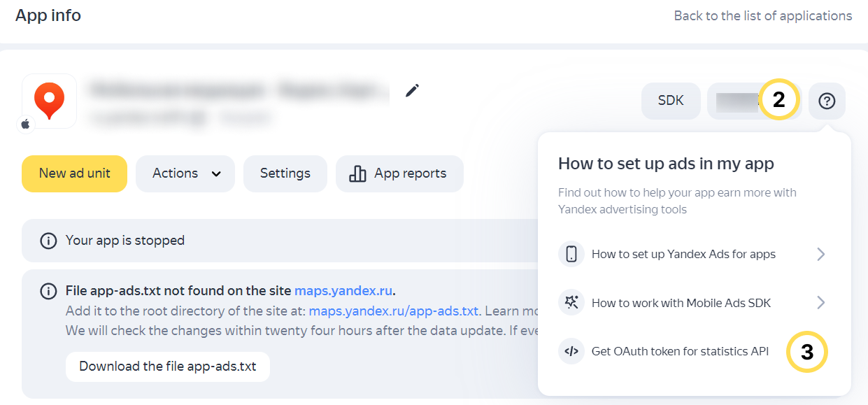This screenshot has width=868, height=405.
Task: Open the Settings button
Action: [x=285, y=173]
